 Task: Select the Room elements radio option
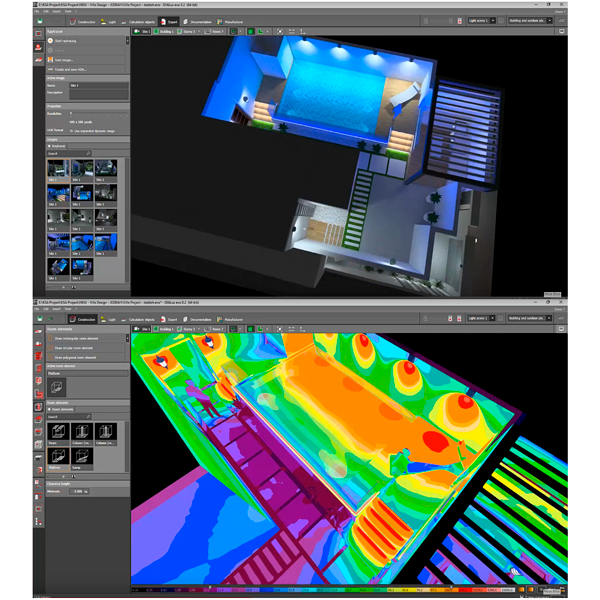pos(50,410)
